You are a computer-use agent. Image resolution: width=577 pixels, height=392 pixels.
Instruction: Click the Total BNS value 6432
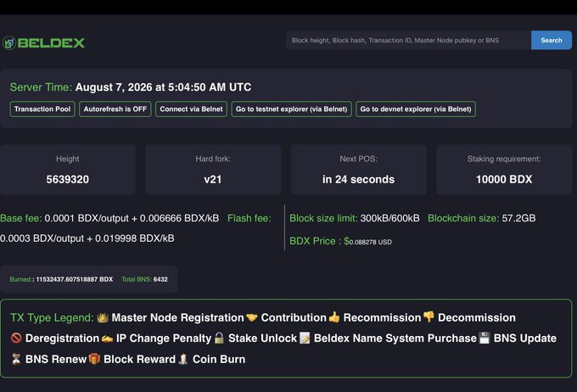160,279
